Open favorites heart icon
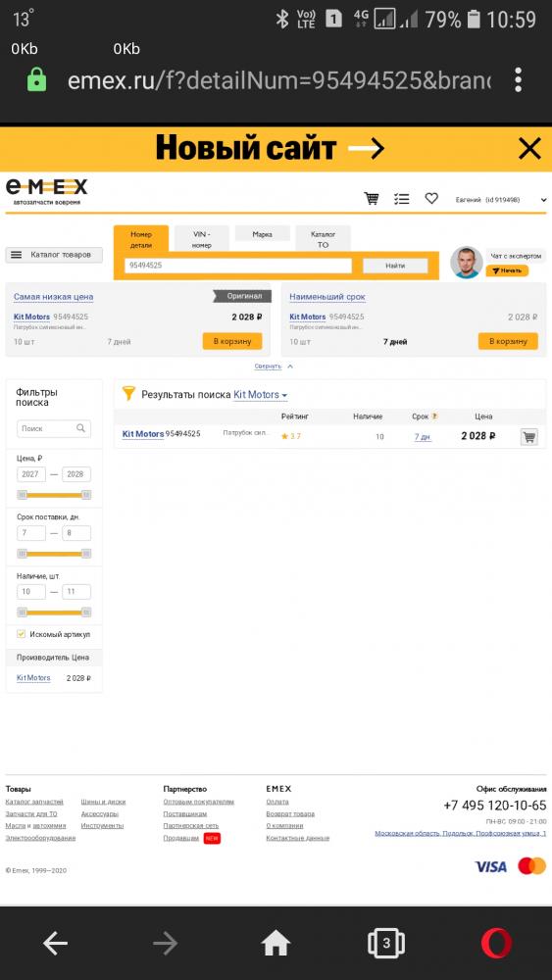The image size is (552, 980). (431, 198)
